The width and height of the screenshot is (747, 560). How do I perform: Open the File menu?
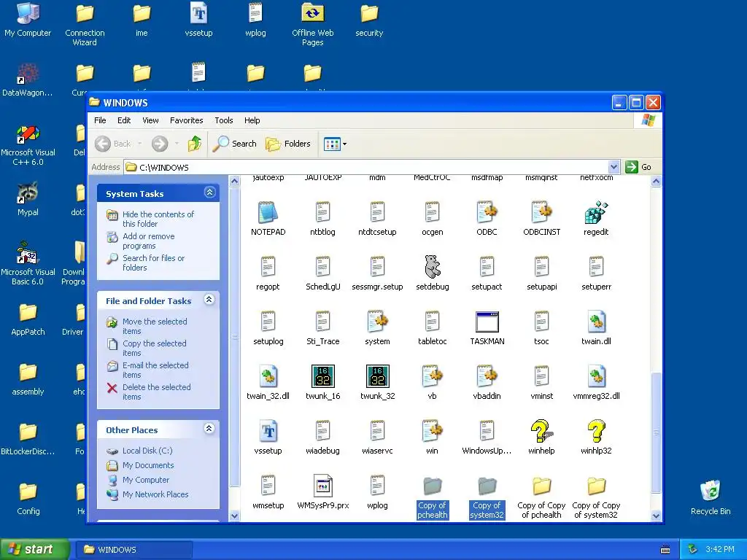pyautogui.click(x=100, y=120)
